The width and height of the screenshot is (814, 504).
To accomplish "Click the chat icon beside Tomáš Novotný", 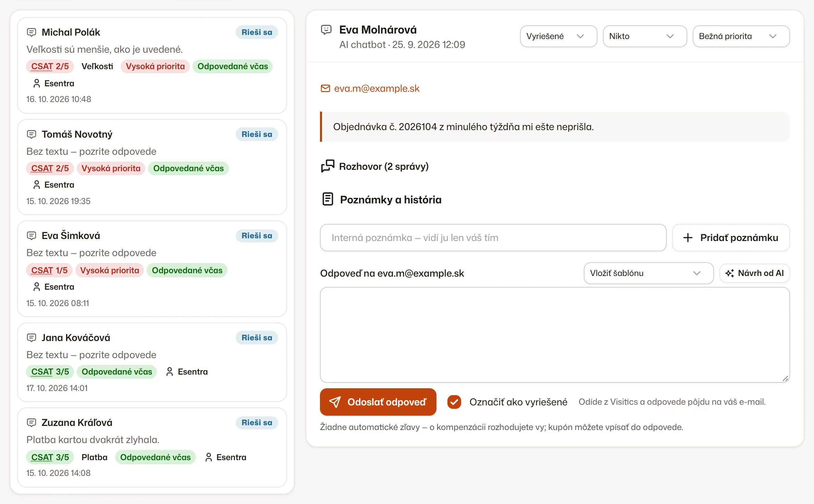I will coord(31,135).
